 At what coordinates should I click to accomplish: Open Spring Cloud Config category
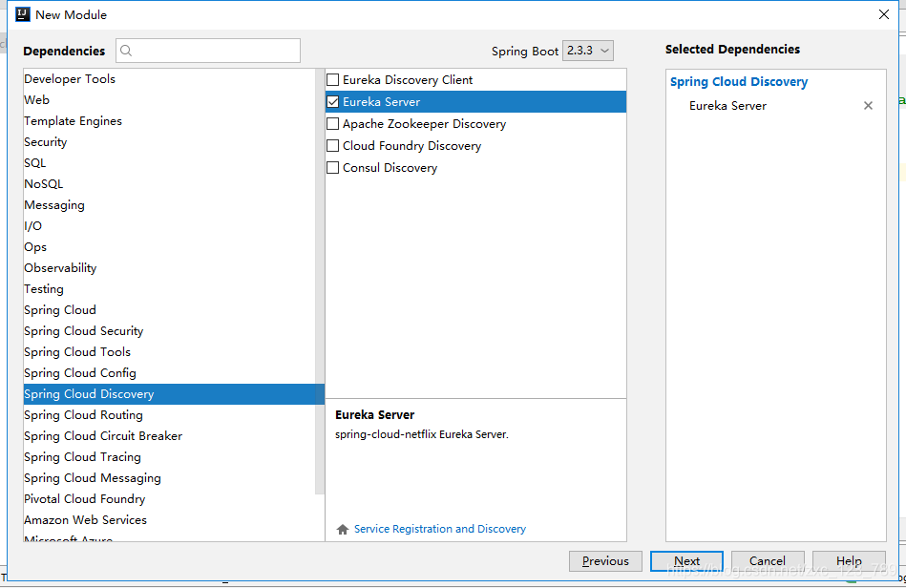click(170, 373)
